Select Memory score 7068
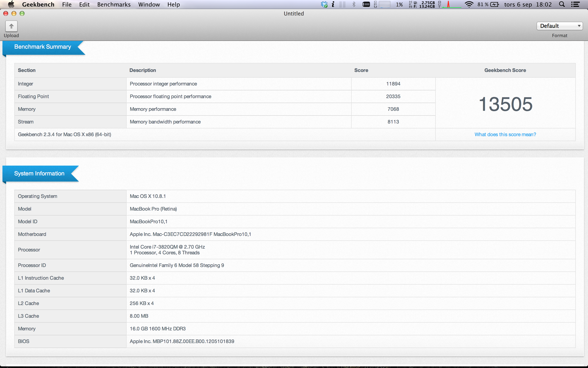Image resolution: width=588 pixels, height=368 pixels. click(393, 109)
